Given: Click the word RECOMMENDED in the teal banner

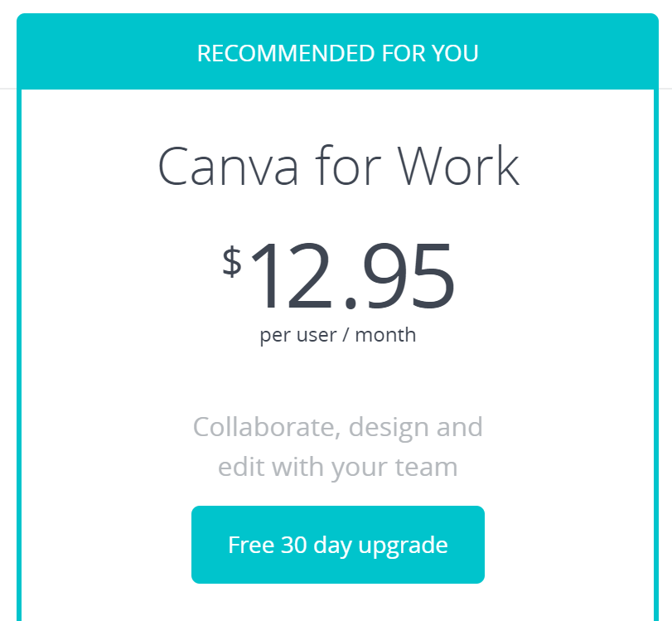Looking at the screenshot, I should tap(286, 54).
